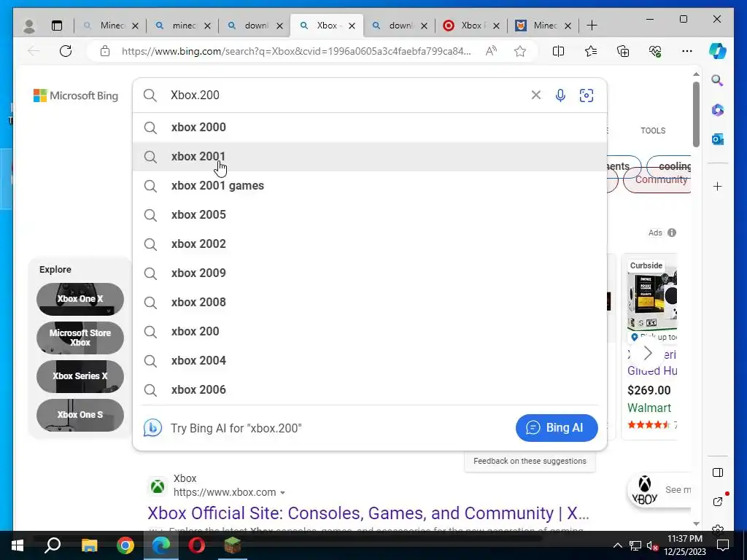Show hidden system tray icons
The height and width of the screenshot is (560, 747).
point(617,545)
